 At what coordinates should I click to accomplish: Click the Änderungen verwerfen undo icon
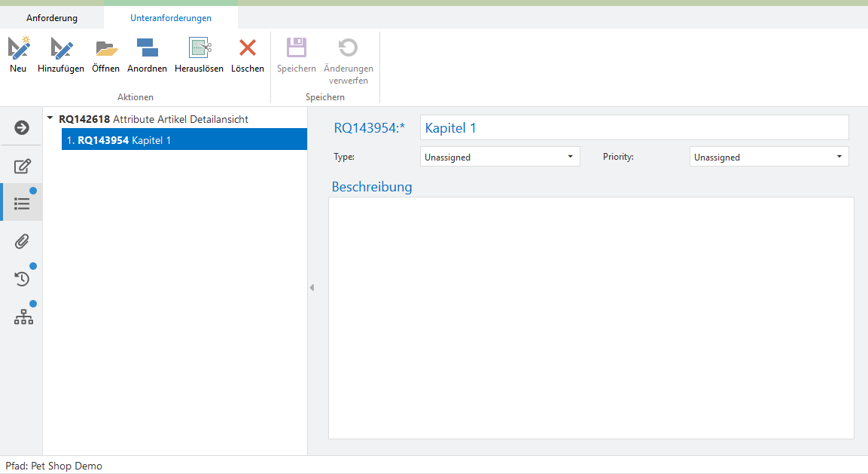coord(348,49)
